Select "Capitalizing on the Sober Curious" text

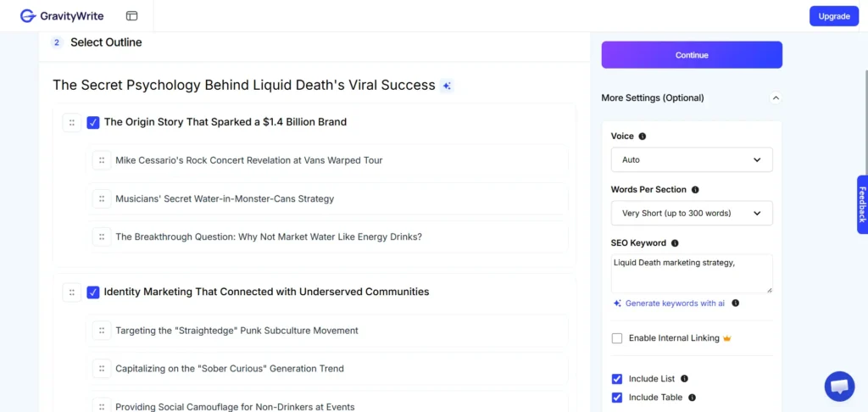(x=230, y=369)
